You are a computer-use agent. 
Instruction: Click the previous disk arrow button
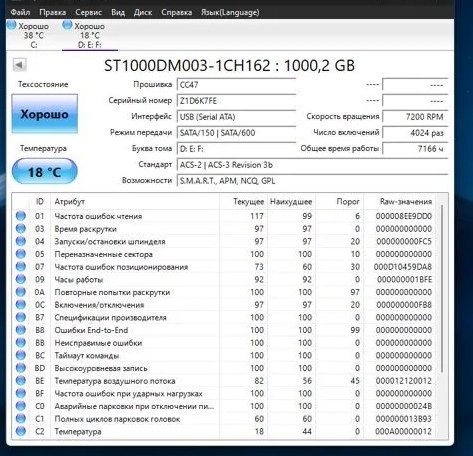point(20,65)
